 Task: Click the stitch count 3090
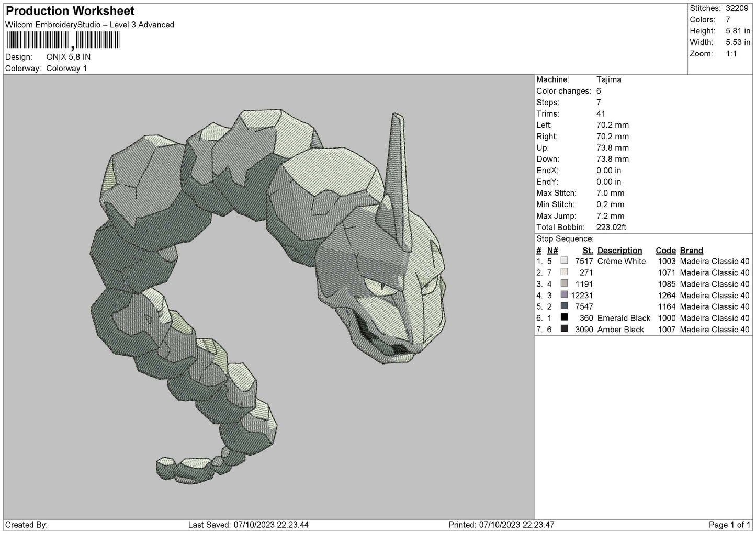tap(584, 330)
